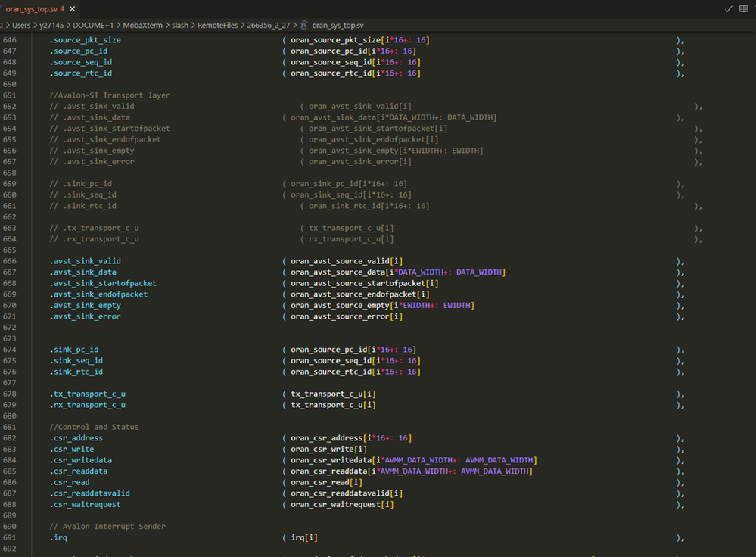Expand the RemoteFiles breadcrumb segment

217,25
